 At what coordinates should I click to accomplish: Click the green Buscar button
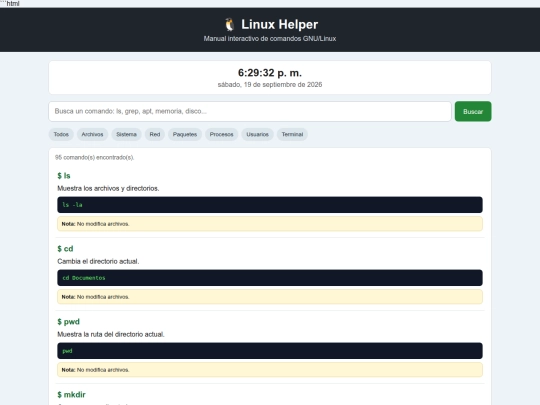tap(473, 111)
